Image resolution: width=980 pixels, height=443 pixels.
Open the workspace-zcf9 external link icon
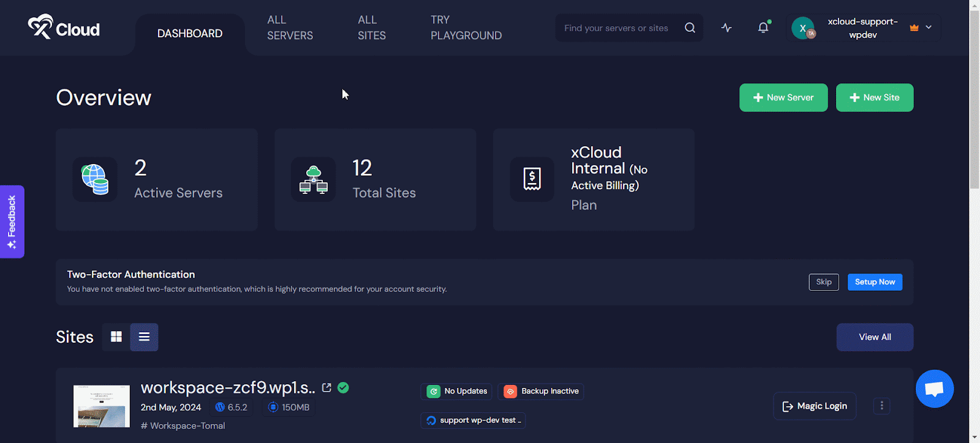click(x=326, y=388)
